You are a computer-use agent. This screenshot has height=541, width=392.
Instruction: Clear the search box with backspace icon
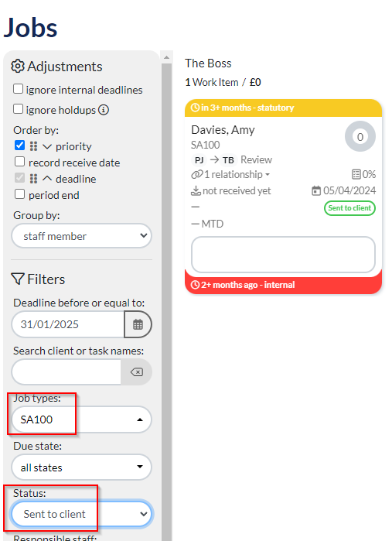[137, 372]
